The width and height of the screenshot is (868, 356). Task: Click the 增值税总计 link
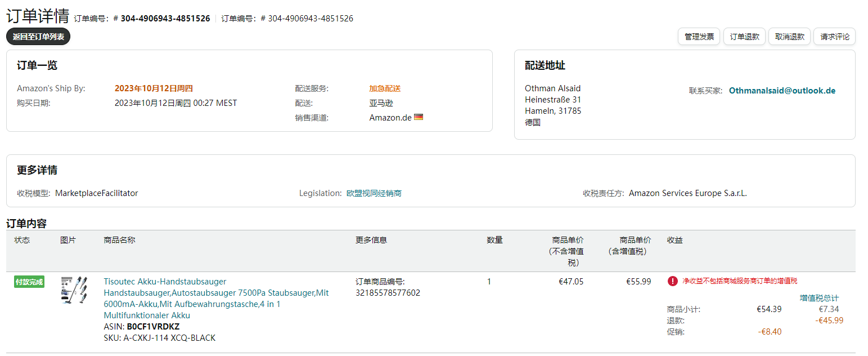[819, 298]
